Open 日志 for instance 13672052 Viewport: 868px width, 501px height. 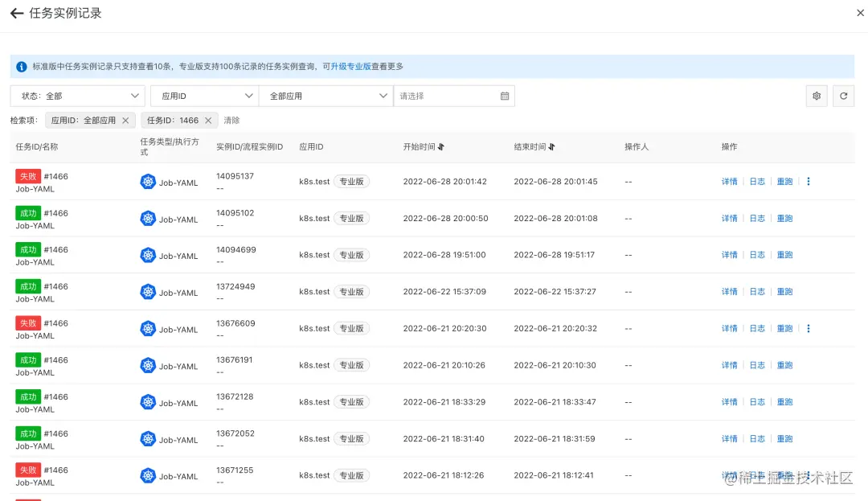(757, 438)
